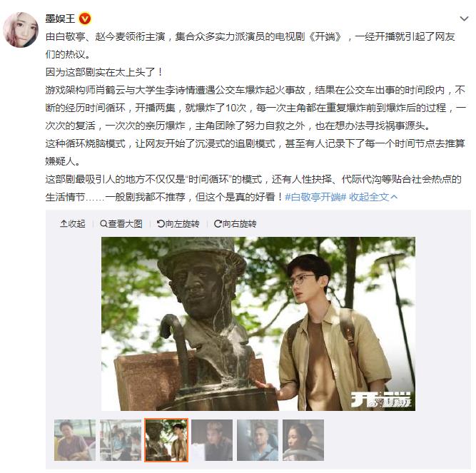Open the #白敬亭开端# hashtag topic
The image size is (476, 473).
[315, 197]
